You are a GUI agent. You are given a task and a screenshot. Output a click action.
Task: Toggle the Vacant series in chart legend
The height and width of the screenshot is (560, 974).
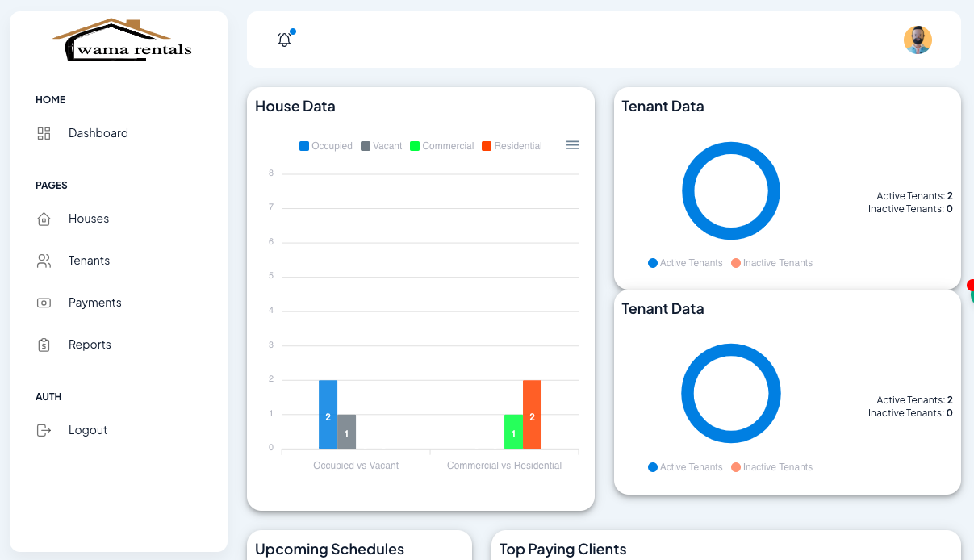tap(381, 146)
